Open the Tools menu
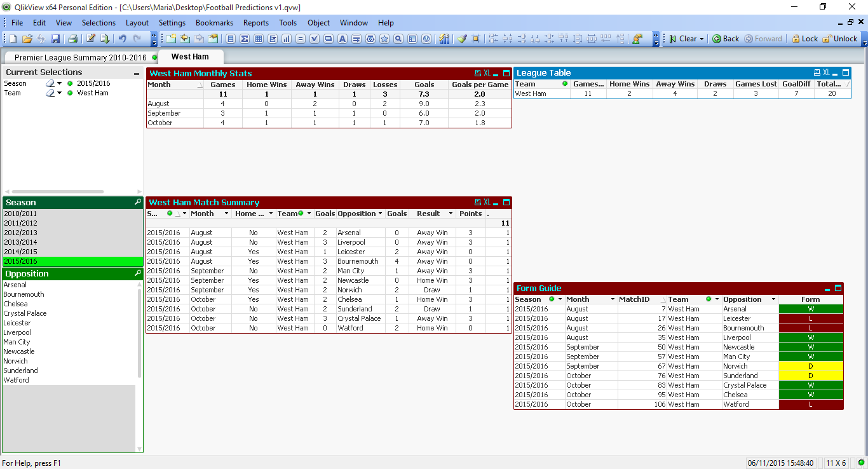Screen dimensions: 868x469 click(288, 23)
